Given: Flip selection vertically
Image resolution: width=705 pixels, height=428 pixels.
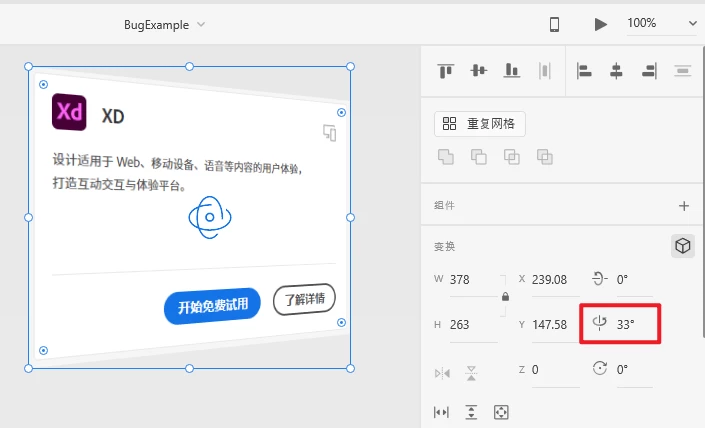Looking at the screenshot, I should [471, 373].
